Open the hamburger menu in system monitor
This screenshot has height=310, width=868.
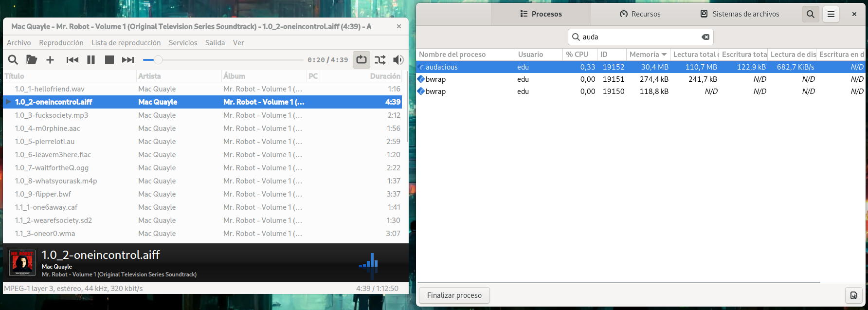coord(831,14)
